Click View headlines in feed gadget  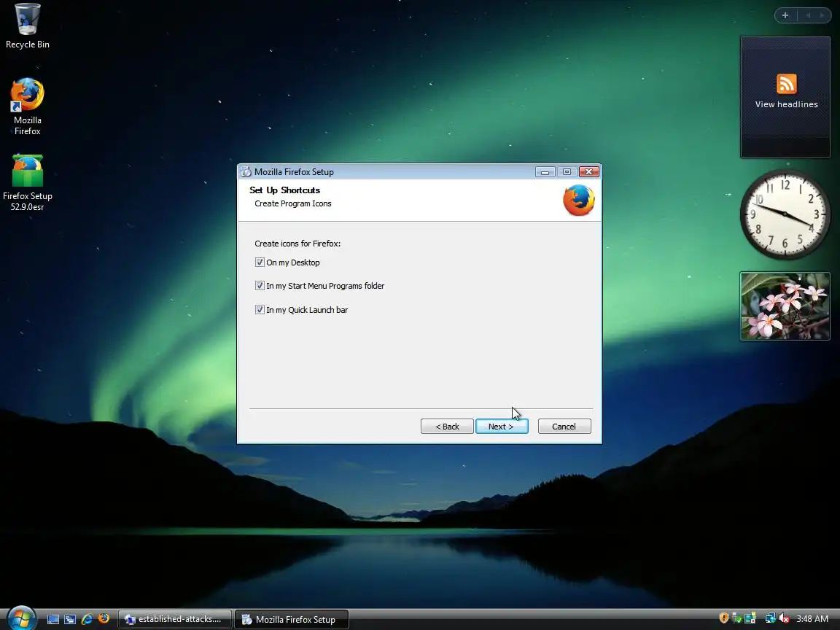(x=787, y=104)
